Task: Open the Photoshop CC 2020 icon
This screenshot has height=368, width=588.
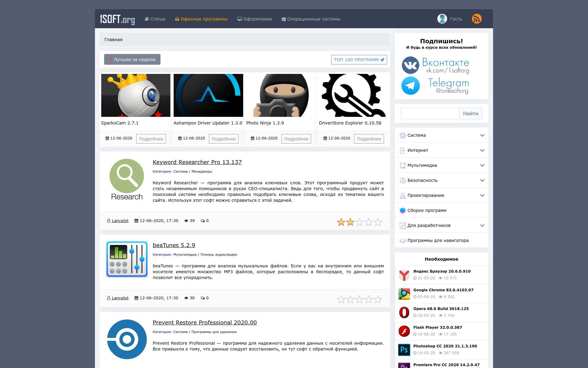Action: (404, 350)
